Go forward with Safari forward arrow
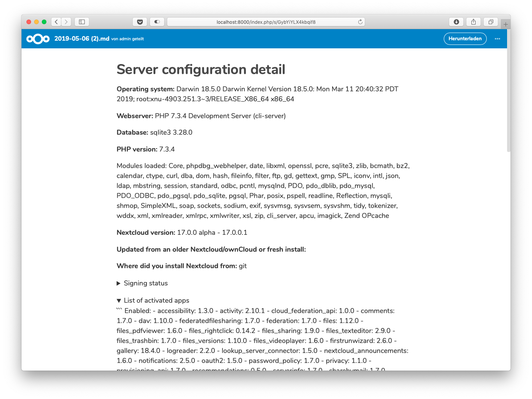This screenshot has height=399, width=532. 66,22
